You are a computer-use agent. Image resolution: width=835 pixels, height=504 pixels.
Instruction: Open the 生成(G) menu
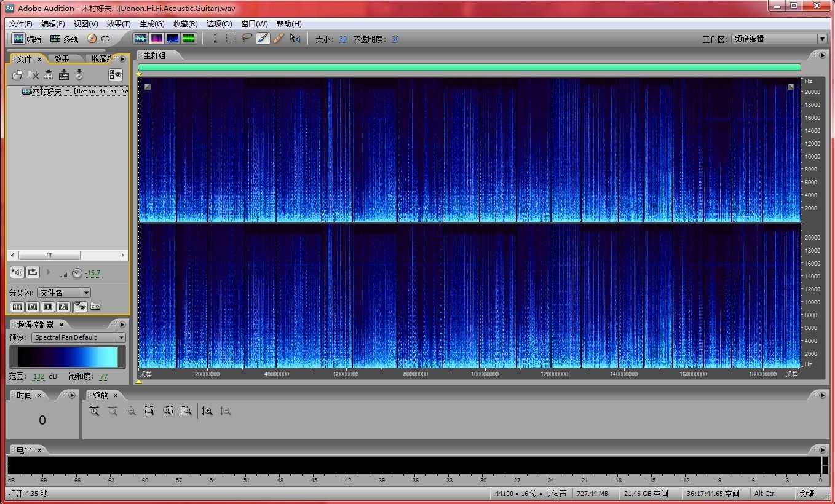[x=152, y=24]
